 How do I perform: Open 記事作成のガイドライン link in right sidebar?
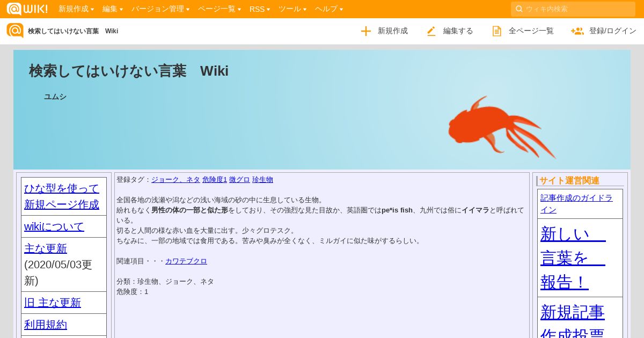[576, 204]
